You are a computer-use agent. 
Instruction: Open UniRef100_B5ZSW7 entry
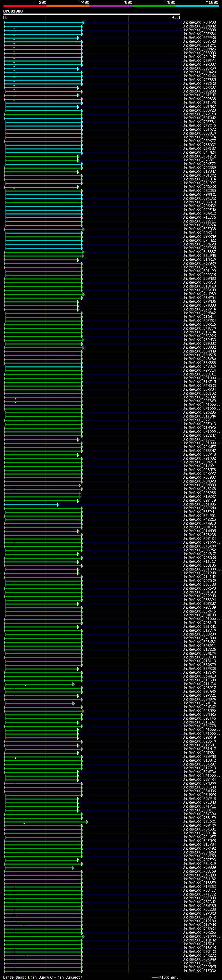click(199, 604)
